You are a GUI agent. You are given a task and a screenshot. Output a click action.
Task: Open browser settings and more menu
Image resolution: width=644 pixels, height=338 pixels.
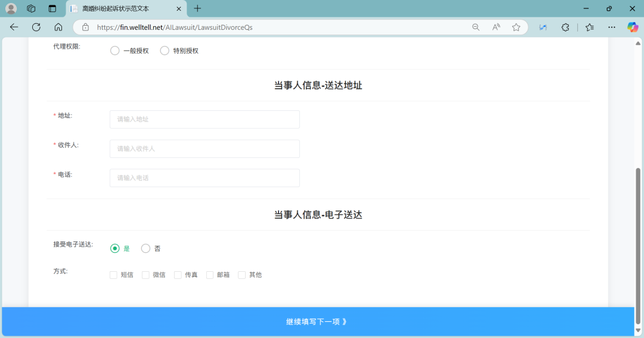click(x=611, y=27)
